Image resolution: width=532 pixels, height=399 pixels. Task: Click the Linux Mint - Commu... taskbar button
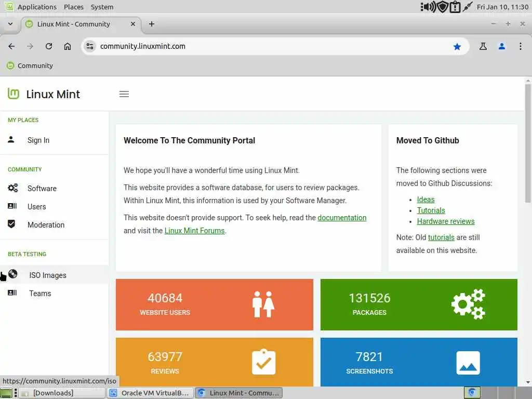click(x=239, y=393)
